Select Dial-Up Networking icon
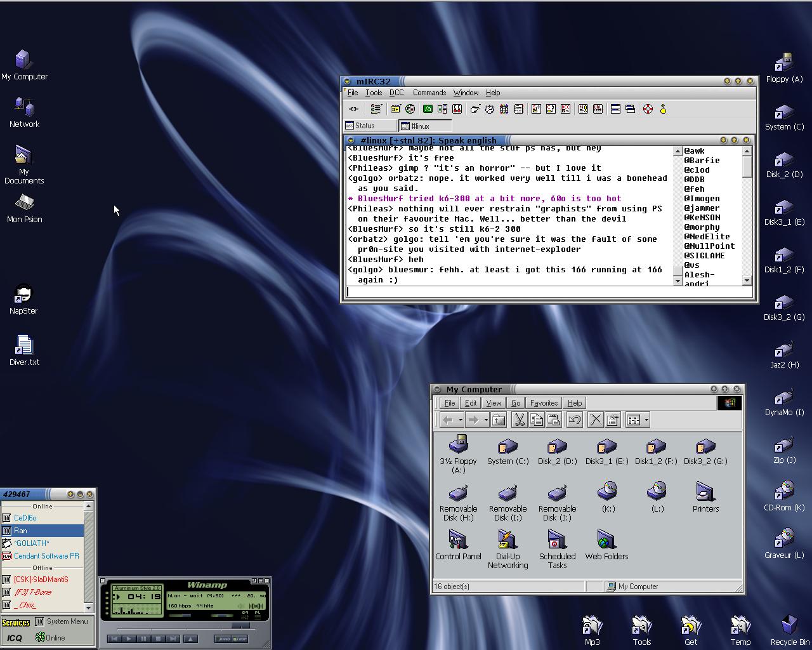 point(507,550)
